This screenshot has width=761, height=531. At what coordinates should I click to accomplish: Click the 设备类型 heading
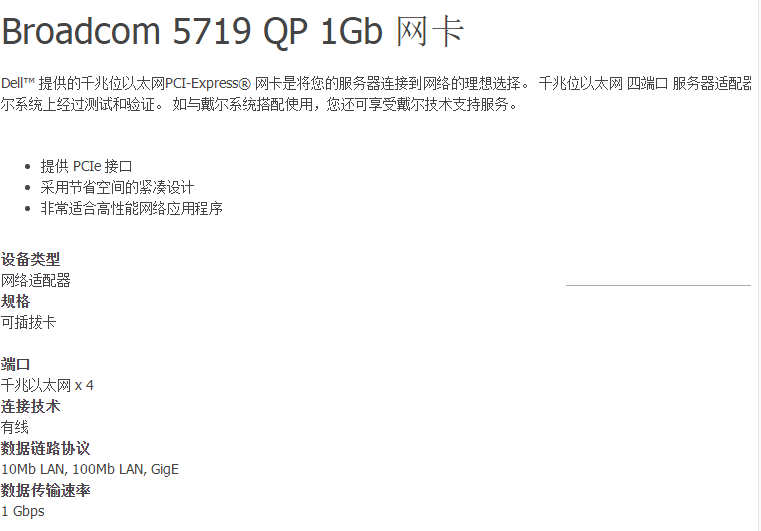(31, 259)
